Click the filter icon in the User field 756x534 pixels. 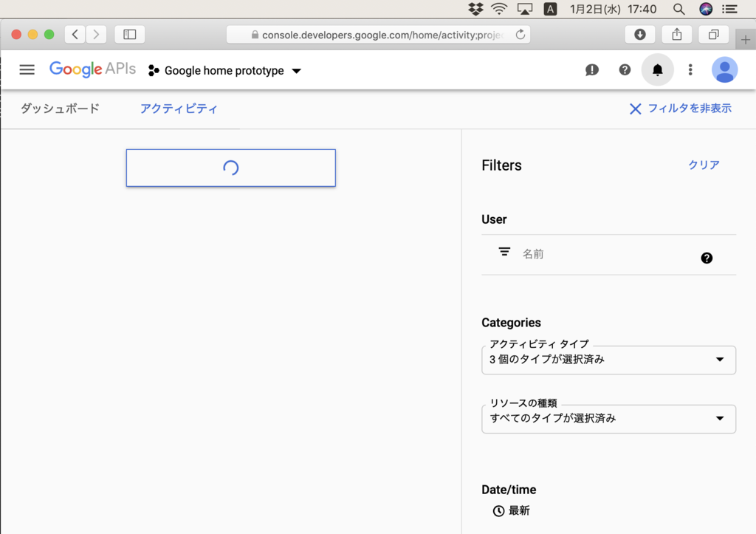[504, 252]
